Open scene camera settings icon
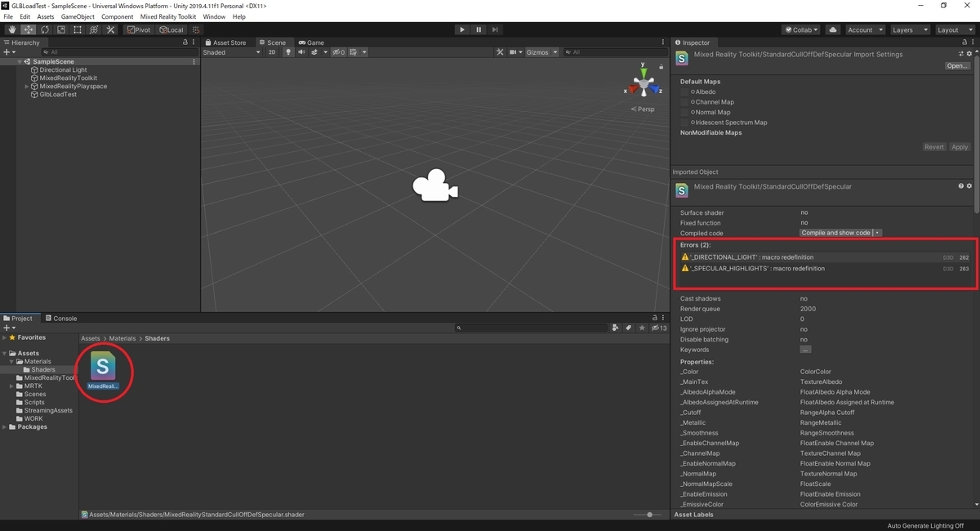 click(x=515, y=52)
